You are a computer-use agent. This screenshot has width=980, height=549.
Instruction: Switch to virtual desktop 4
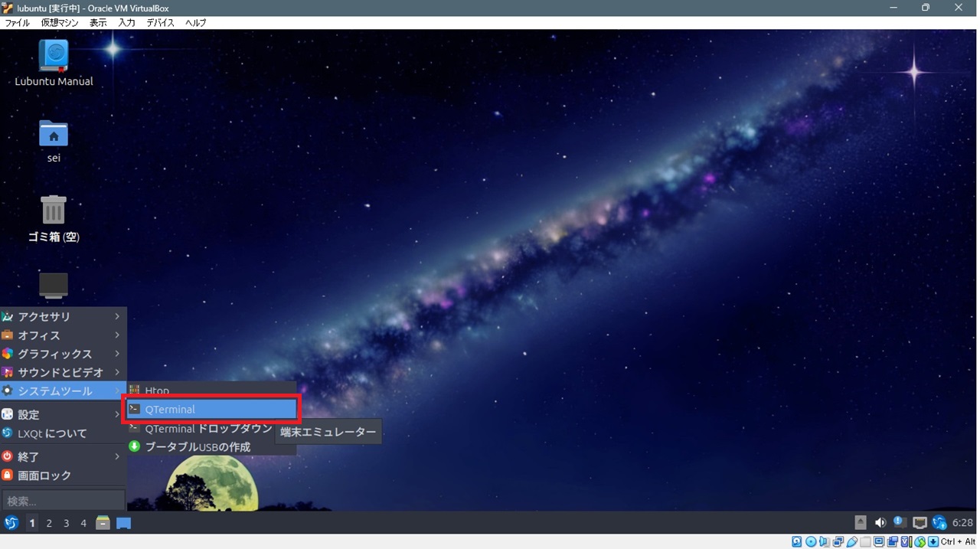83,523
